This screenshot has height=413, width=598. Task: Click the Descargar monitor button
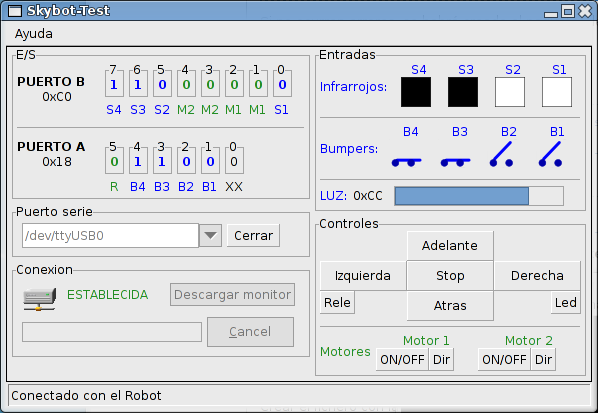click(x=232, y=294)
